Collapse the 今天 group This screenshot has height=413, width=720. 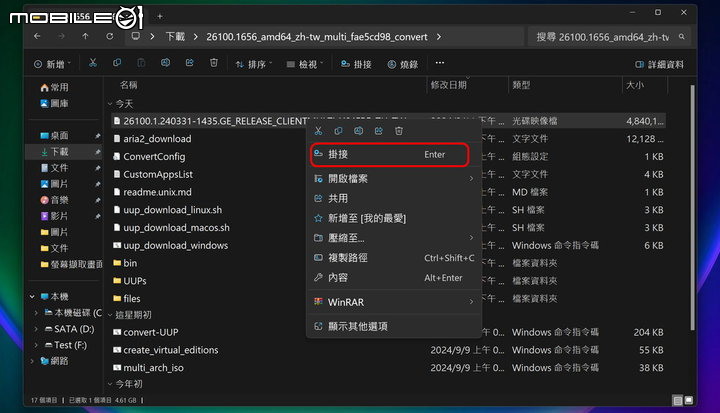tap(110, 104)
